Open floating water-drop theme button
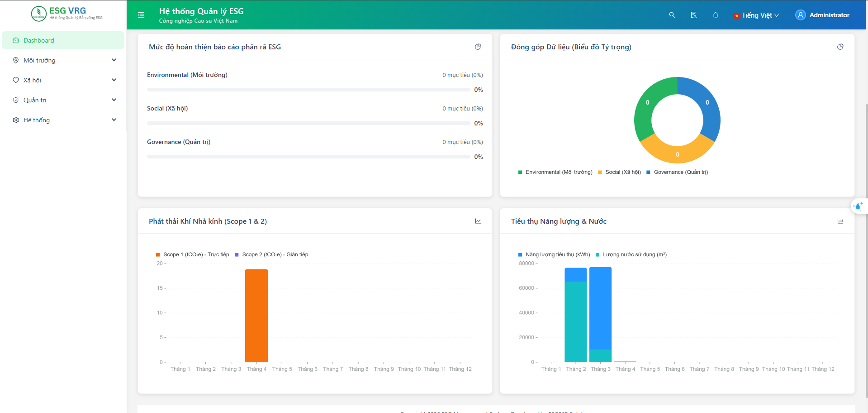This screenshot has height=413, width=868. click(858, 206)
